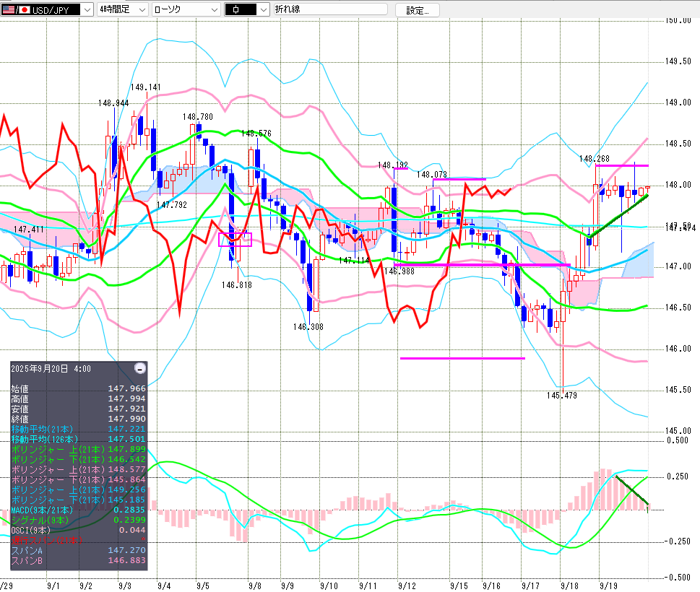This screenshot has width=700, height=592.
Task: Select the lowest magenta horizontal line on the chart
Action: [x=462, y=358]
